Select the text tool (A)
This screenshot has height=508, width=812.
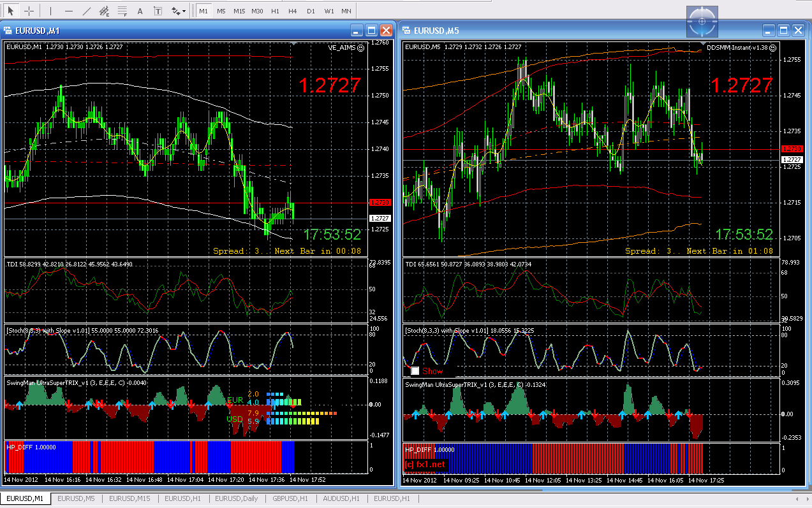(140, 11)
